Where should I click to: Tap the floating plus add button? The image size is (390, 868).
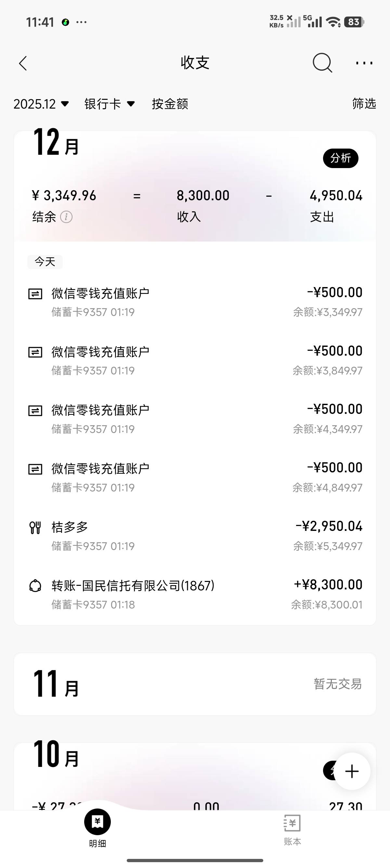[x=352, y=771]
